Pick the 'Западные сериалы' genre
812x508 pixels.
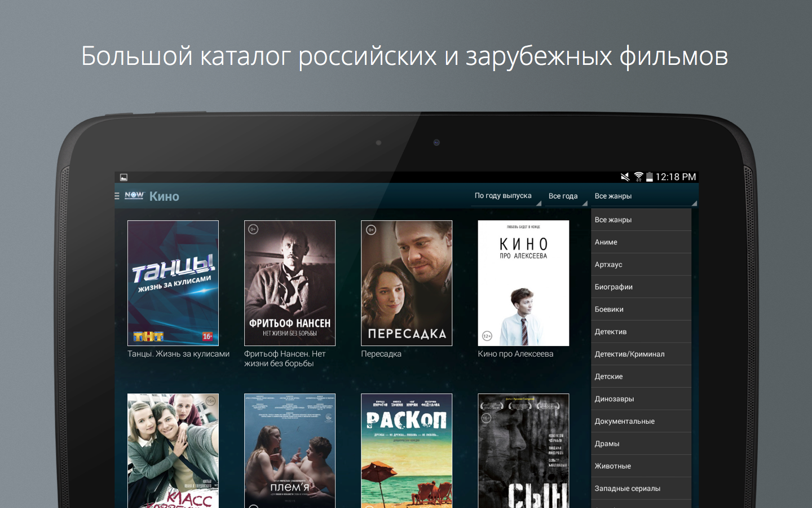(641, 488)
